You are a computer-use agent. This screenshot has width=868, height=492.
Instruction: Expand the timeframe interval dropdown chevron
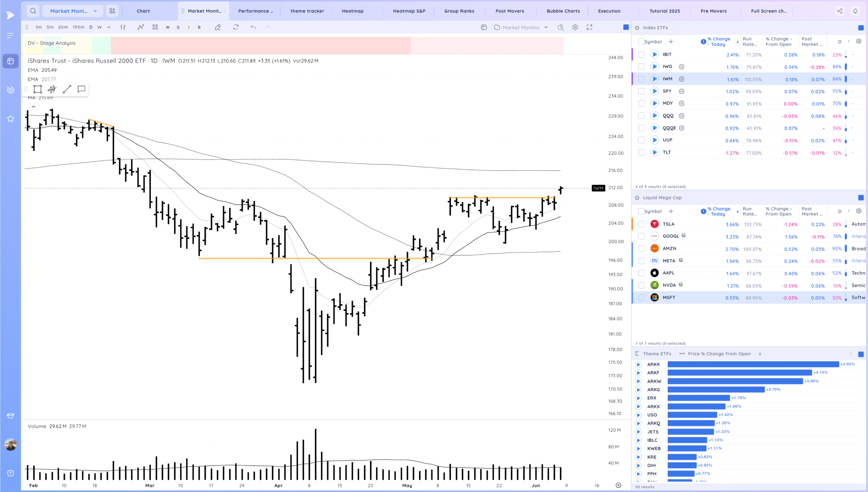click(108, 27)
